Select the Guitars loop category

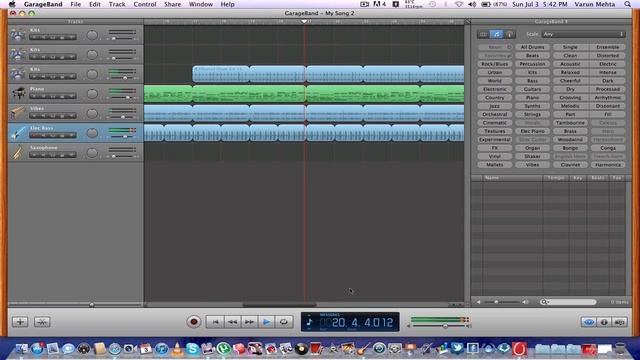coord(532,89)
